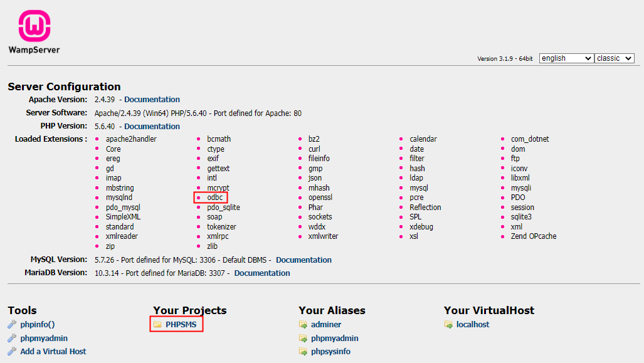This screenshot has height=363, width=644.
Task: Click the wrench icon beside phpinfo()
Action: click(x=12, y=325)
